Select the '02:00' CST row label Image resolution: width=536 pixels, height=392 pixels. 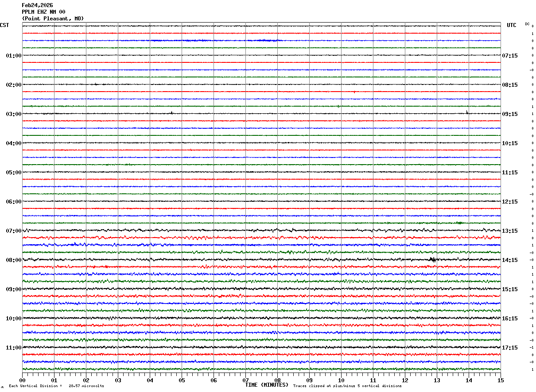click(14, 85)
